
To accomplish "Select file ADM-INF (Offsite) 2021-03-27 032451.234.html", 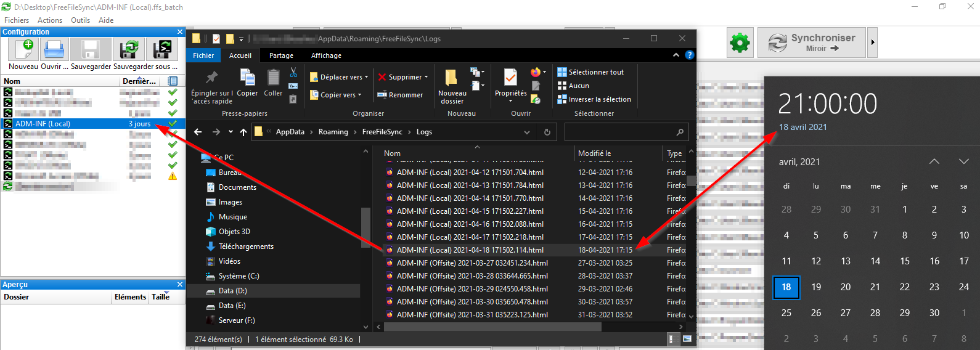I will tap(472, 263).
